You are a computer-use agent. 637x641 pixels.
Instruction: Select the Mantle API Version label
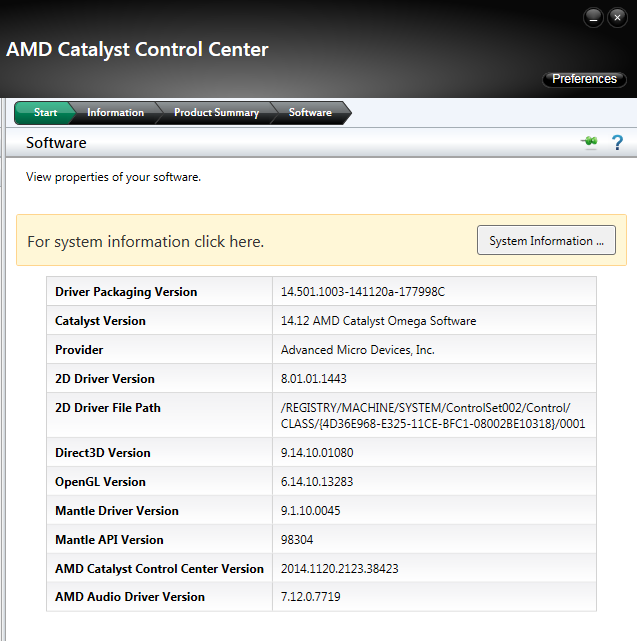click(109, 540)
